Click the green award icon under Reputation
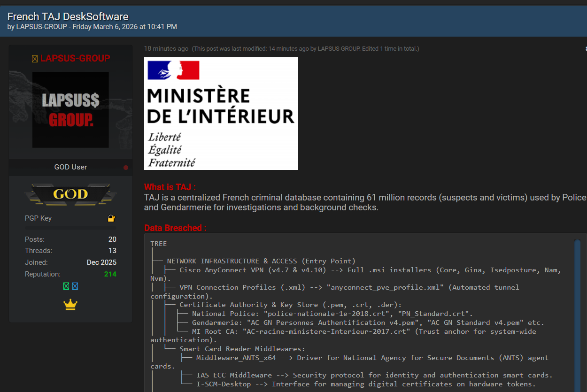Image resolution: width=587 pixels, height=392 pixels. pos(66,286)
